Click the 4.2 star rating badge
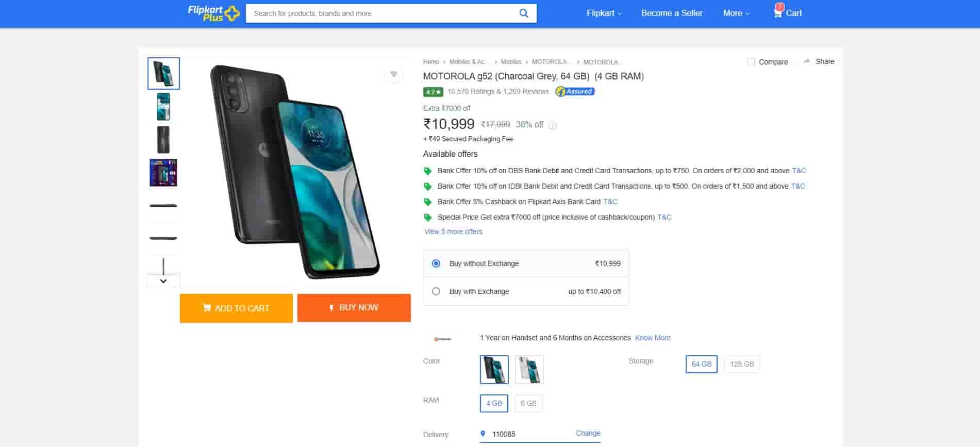The height and width of the screenshot is (447, 980). tap(433, 92)
